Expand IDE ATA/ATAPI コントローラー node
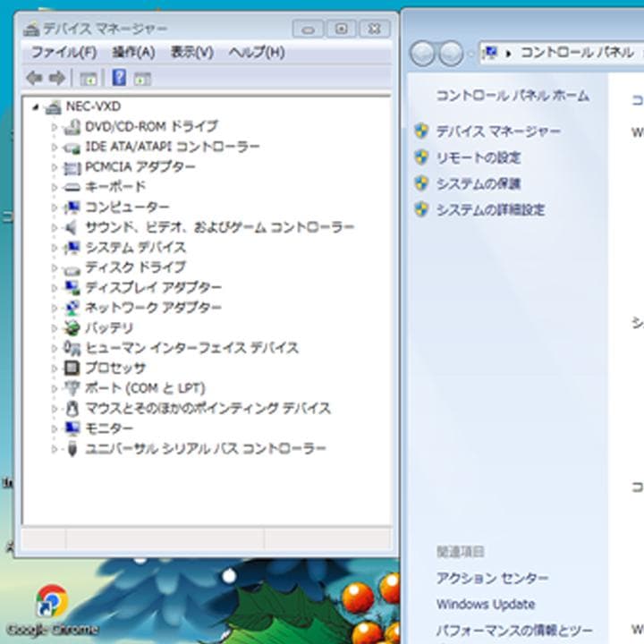The image size is (644, 644). (54, 147)
